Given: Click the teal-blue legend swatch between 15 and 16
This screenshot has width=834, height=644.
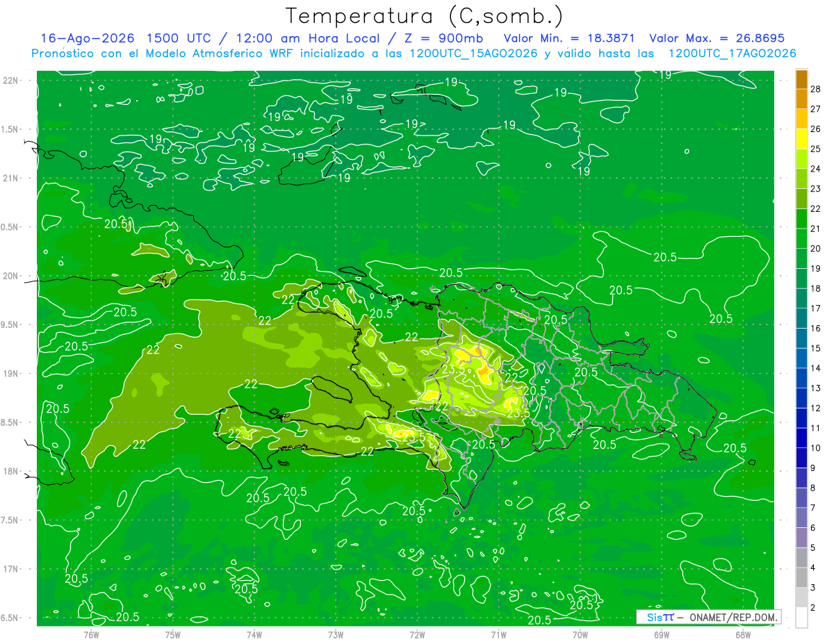Looking at the screenshot, I should pos(801,338).
